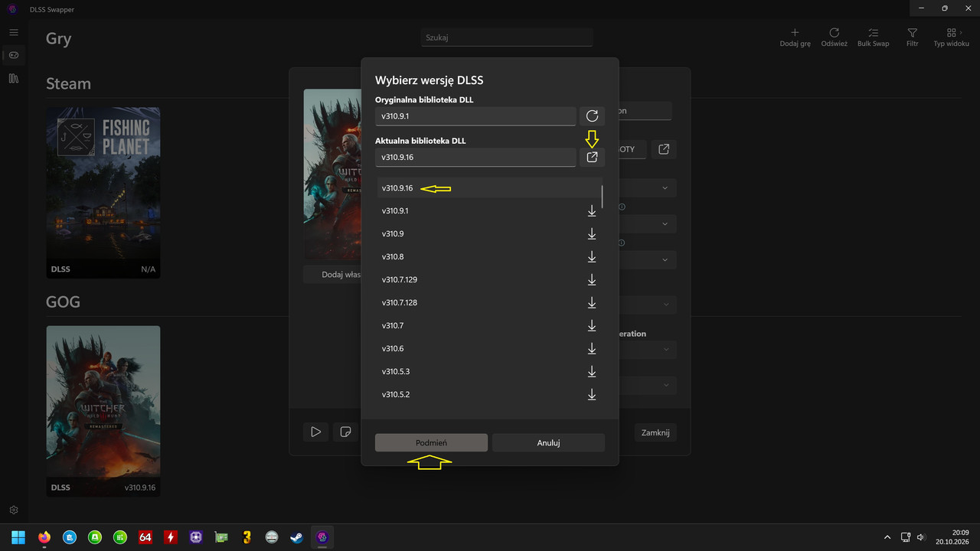
Task: Open the Windows Start menu
Action: click(x=18, y=537)
